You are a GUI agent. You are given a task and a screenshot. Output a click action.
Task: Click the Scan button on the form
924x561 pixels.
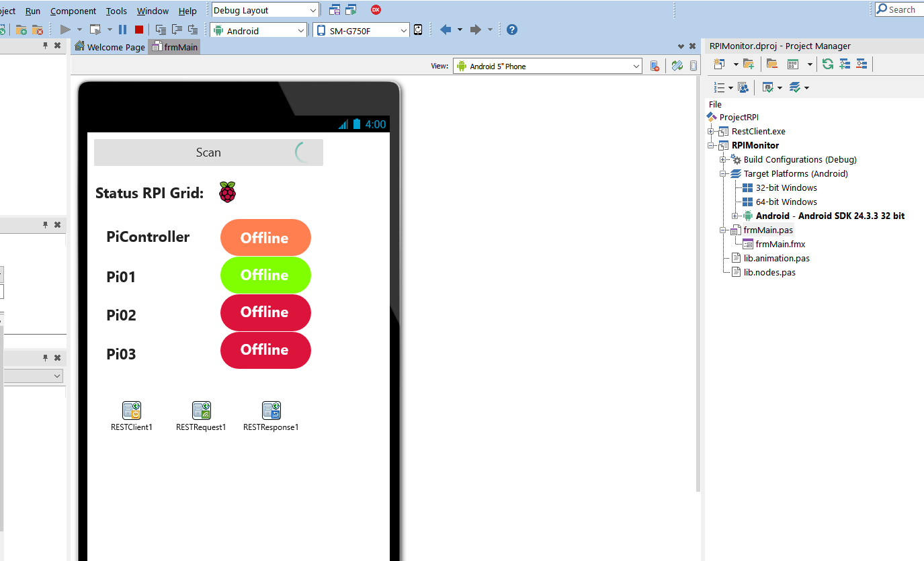click(208, 153)
